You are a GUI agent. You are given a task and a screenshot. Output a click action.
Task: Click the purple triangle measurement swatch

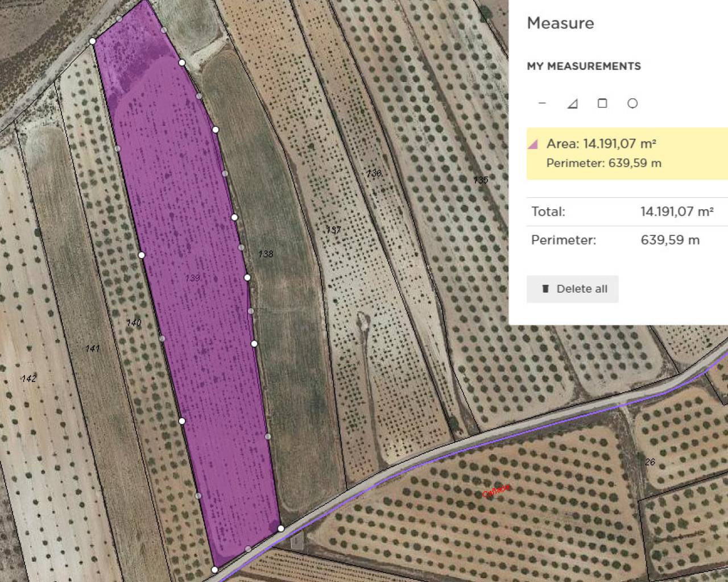(533, 144)
